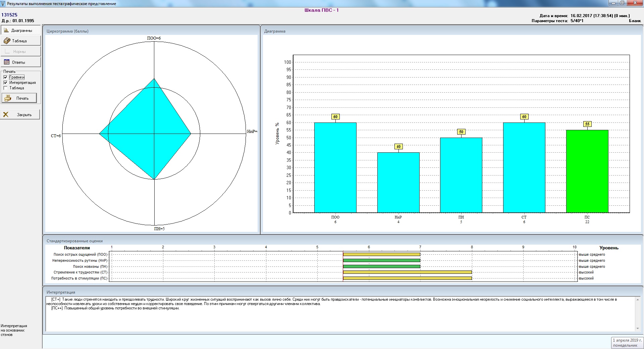
Task: Click the yellow 40 label above НпР
Action: click(x=398, y=147)
